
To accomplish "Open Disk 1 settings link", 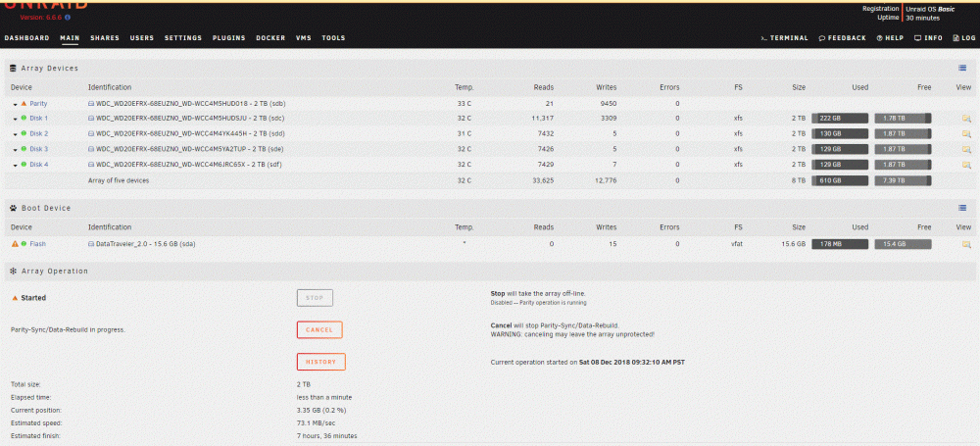I will click(x=39, y=119).
